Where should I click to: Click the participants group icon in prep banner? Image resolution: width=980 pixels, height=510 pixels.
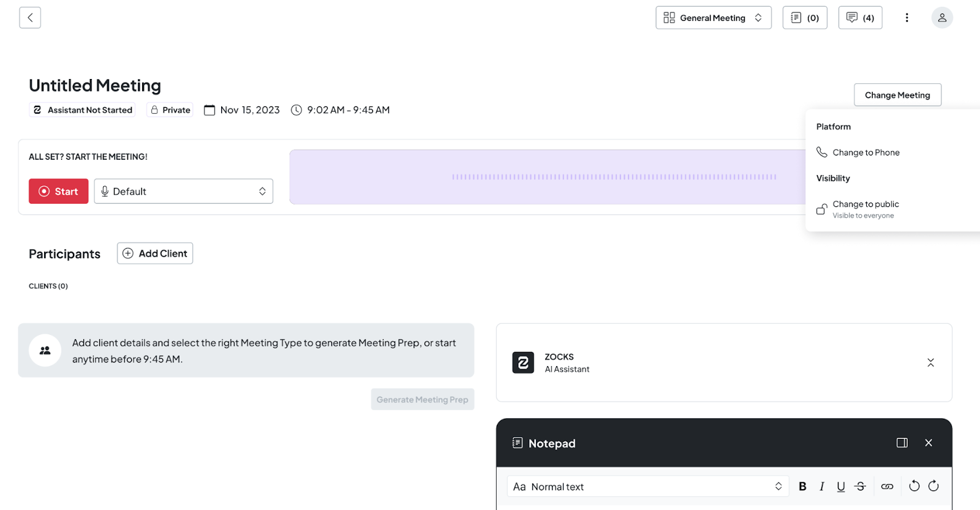[x=45, y=351]
